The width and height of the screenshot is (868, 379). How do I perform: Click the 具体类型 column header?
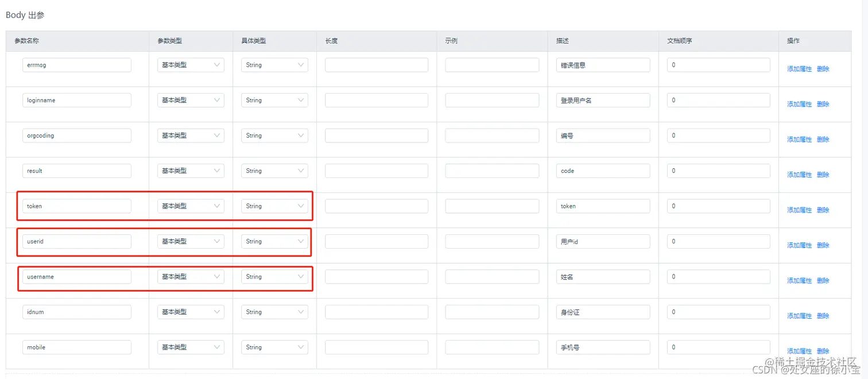point(254,41)
